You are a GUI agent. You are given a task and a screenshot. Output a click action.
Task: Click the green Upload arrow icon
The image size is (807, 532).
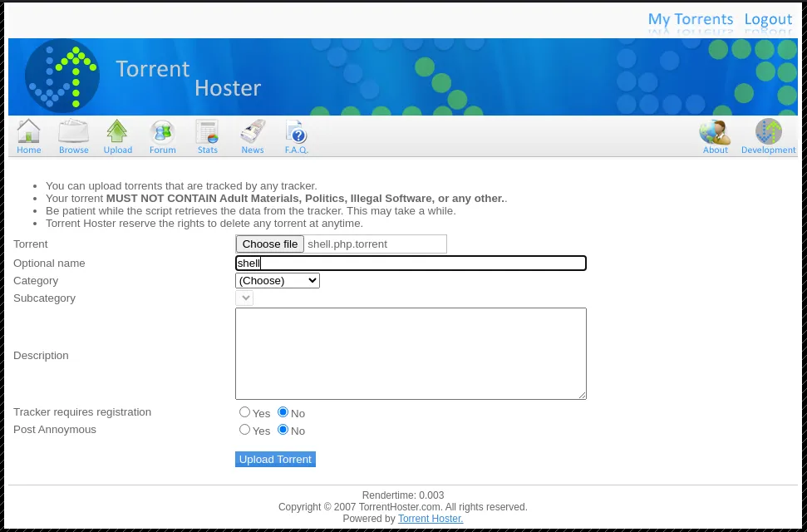pos(117,131)
